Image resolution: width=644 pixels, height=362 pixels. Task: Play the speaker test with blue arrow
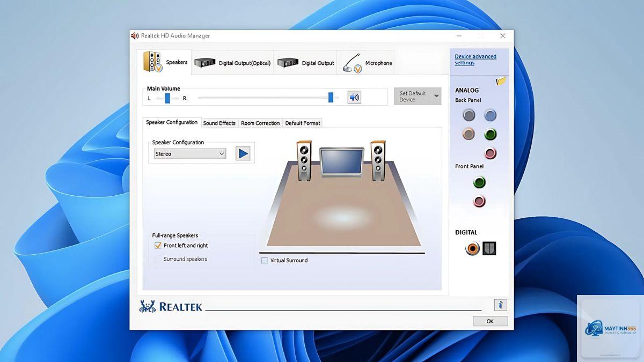pyautogui.click(x=243, y=153)
